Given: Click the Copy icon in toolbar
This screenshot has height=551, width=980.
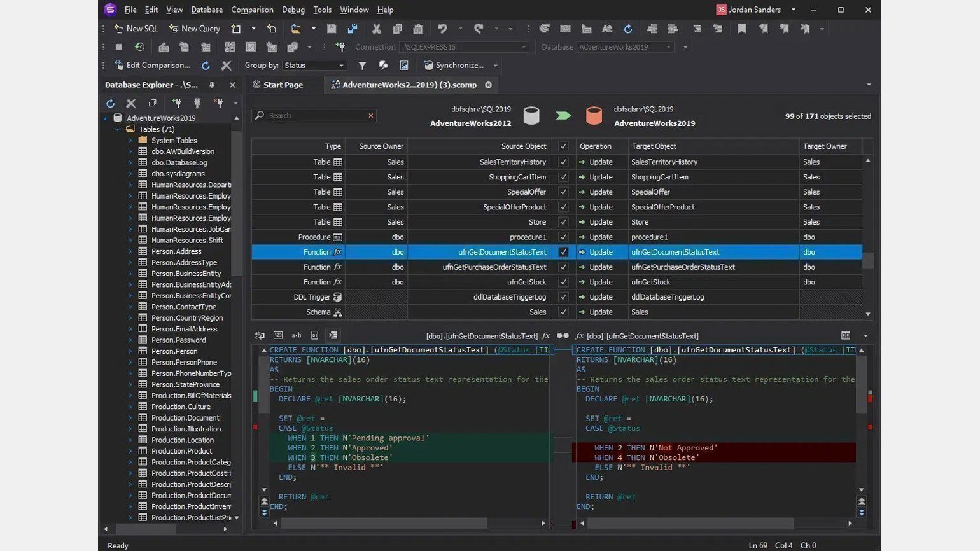Looking at the screenshot, I should pos(397,29).
